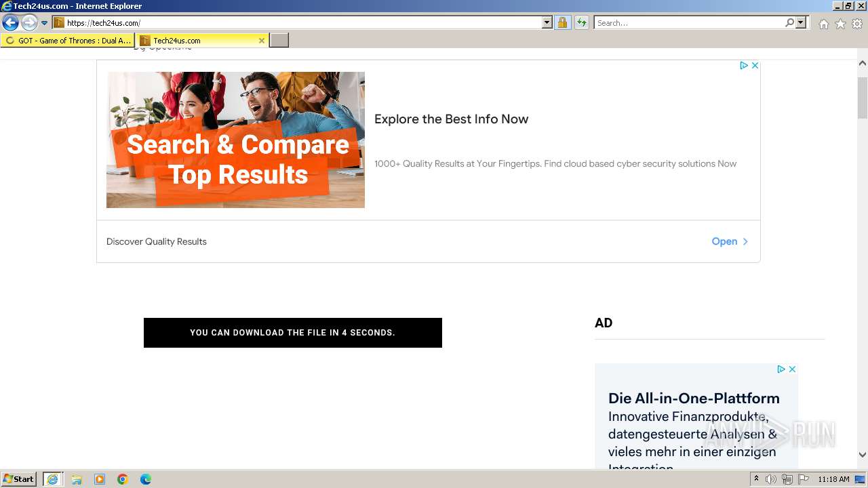868x488 pixels.
Task: Click the Open link in ad
Action: click(x=724, y=241)
